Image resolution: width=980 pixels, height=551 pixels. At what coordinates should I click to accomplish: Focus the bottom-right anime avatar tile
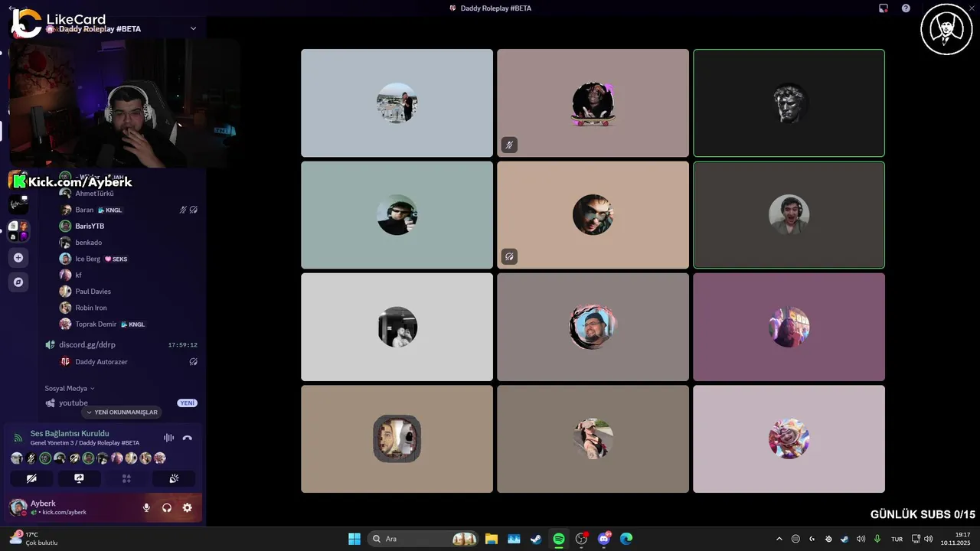coord(789,439)
